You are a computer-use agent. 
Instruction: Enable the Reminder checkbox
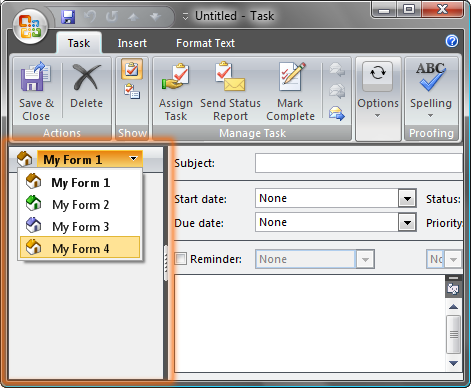tap(181, 259)
